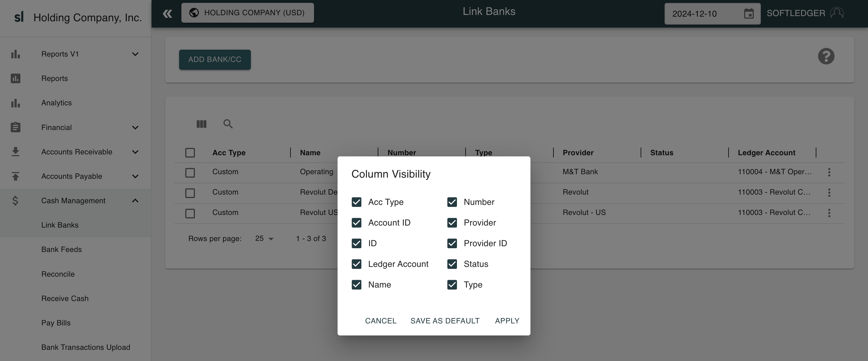868x361 pixels.
Task: Open row actions menu for M&T Bank
Action: [x=829, y=172]
